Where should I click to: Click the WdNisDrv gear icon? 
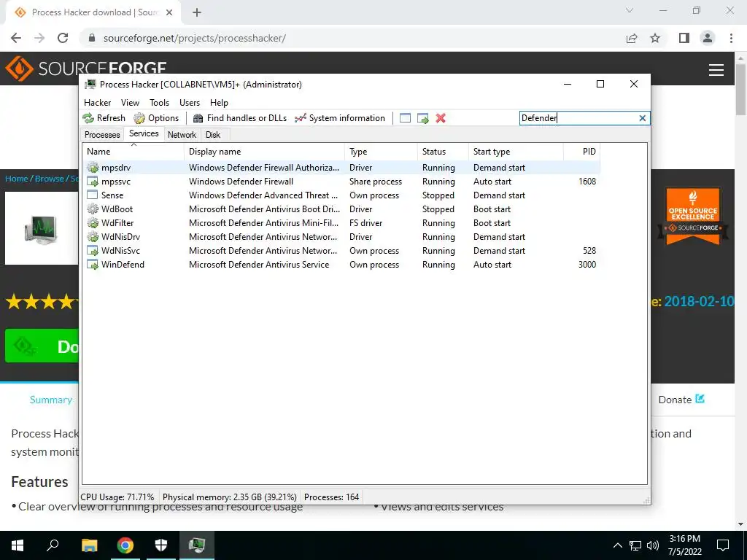[93, 237]
